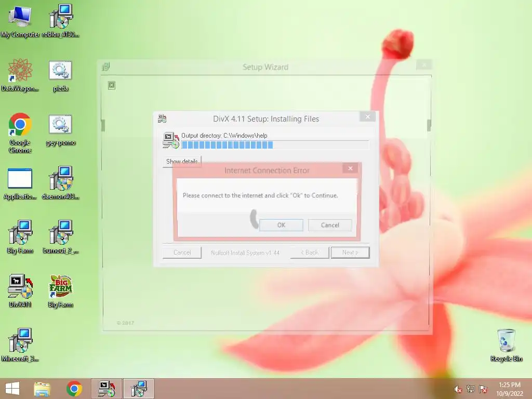Open the burnout_2 installer icon
The width and height of the screenshot is (532, 399).
60,237
